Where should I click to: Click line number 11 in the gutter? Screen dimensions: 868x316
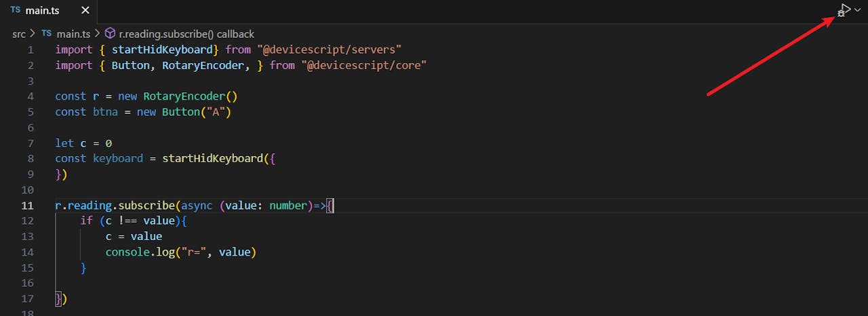(27, 205)
